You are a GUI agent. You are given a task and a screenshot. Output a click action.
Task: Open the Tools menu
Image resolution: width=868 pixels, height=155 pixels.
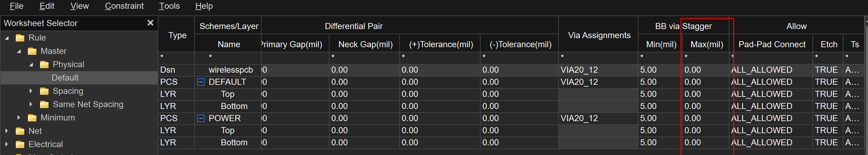point(169,6)
